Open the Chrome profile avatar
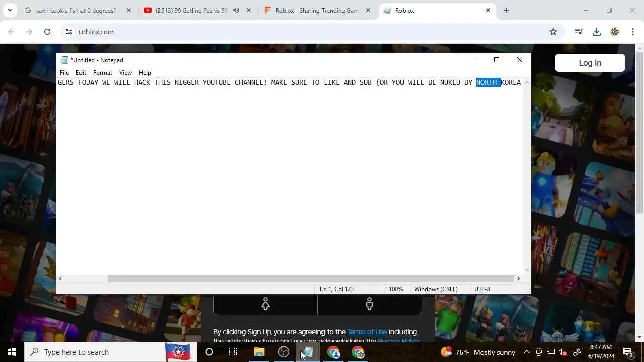The width and height of the screenshot is (644, 362). (x=615, y=32)
